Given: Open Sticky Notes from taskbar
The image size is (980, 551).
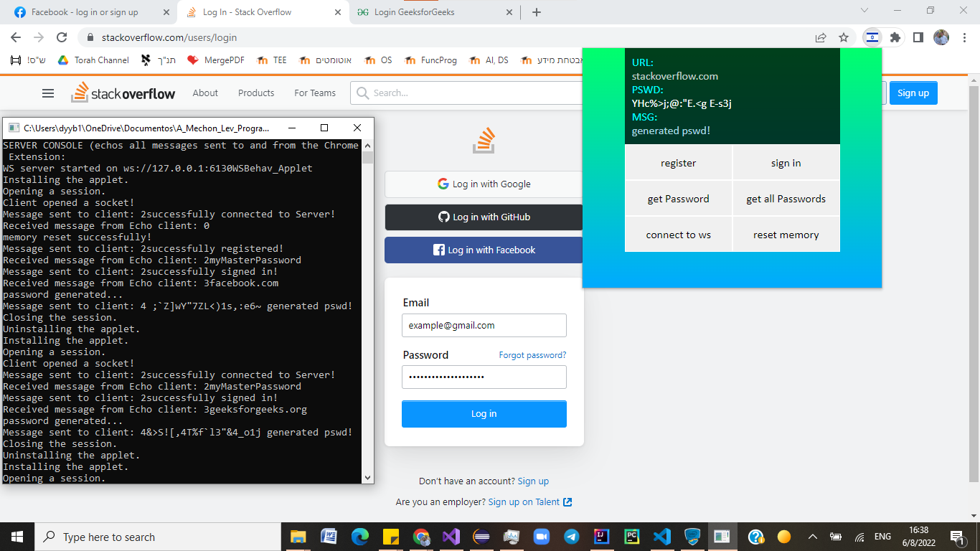Looking at the screenshot, I should [390, 537].
